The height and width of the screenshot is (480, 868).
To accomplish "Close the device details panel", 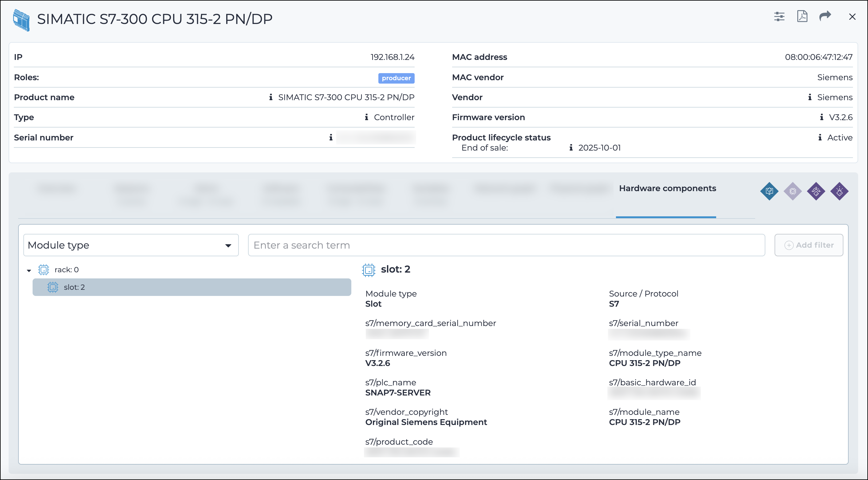I will coord(852,17).
